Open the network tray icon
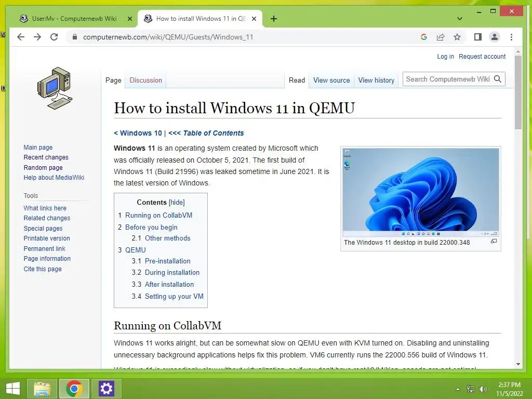532x399 pixels. tap(471, 389)
